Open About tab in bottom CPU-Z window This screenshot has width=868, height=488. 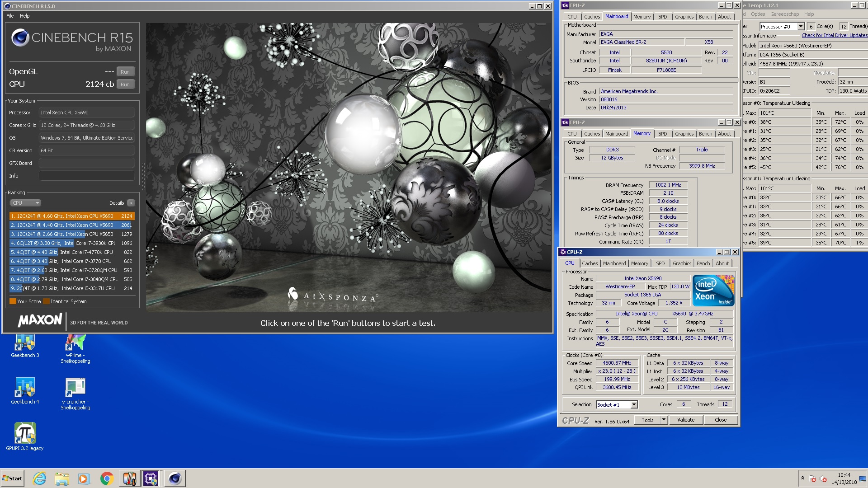[722, 263]
